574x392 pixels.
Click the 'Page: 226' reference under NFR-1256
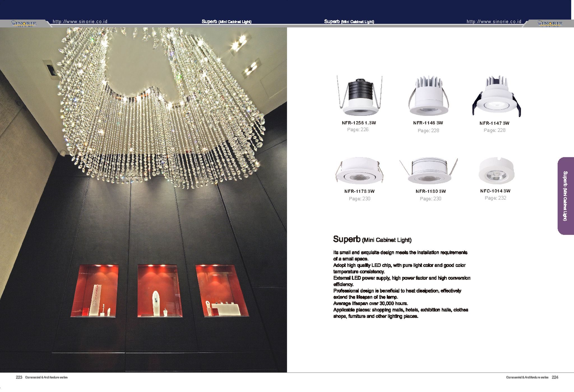pos(358,130)
